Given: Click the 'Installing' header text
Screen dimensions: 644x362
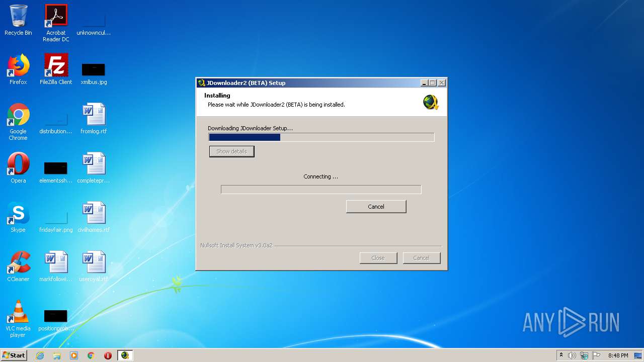Looking at the screenshot, I should tap(217, 96).
